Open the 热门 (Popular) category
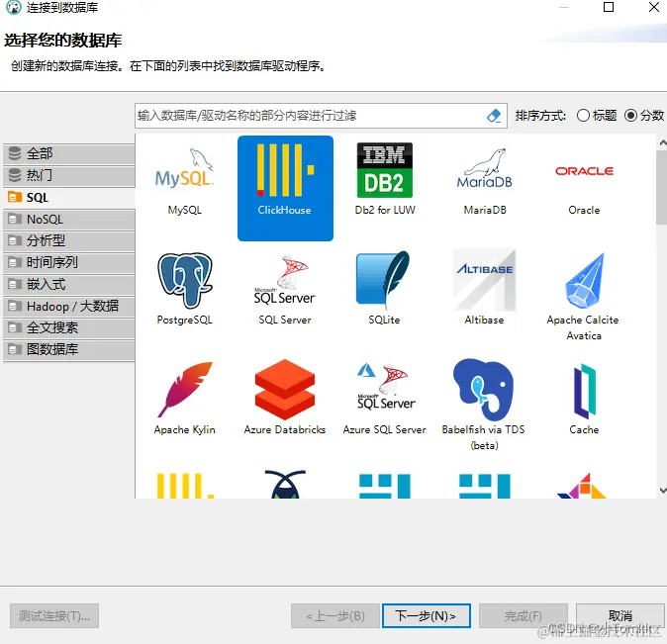This screenshot has width=667, height=644. [69, 175]
